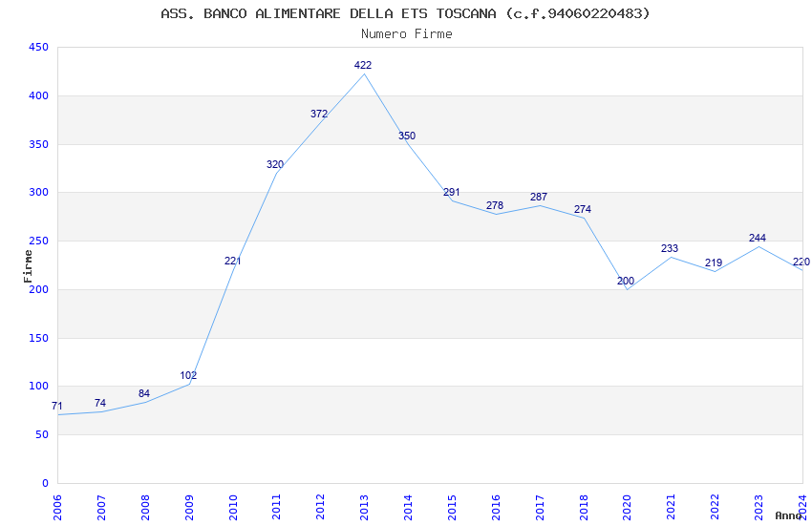Click x-axis year label 2017
Viewport: 812px width, 525px height.
click(x=539, y=508)
